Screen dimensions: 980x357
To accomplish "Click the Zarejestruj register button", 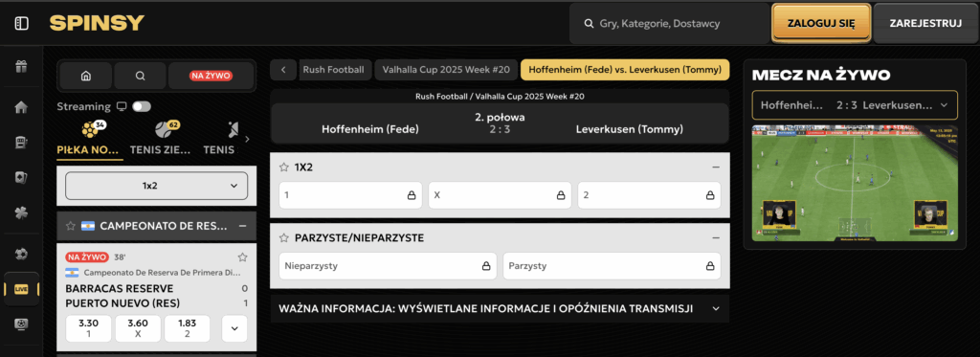I will coord(925,24).
